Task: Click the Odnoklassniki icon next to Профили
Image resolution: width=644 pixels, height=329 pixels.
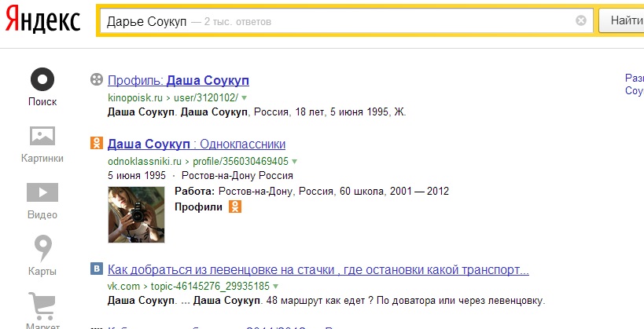Action: tap(235, 207)
